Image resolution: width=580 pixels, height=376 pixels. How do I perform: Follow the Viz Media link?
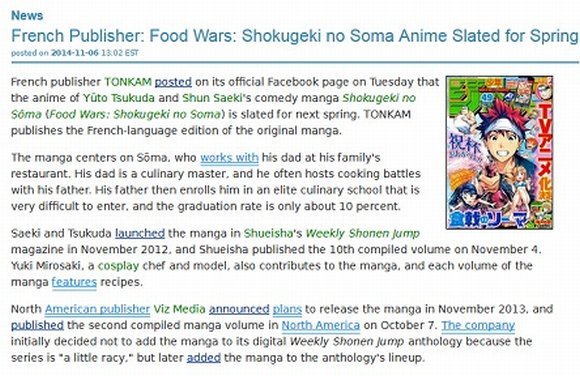179,309
